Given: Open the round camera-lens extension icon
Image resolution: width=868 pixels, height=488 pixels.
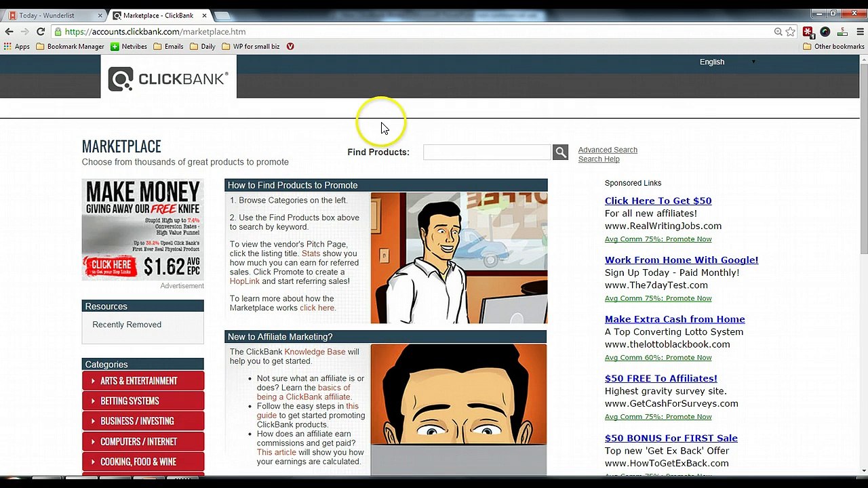Looking at the screenshot, I should pyautogui.click(x=825, y=32).
